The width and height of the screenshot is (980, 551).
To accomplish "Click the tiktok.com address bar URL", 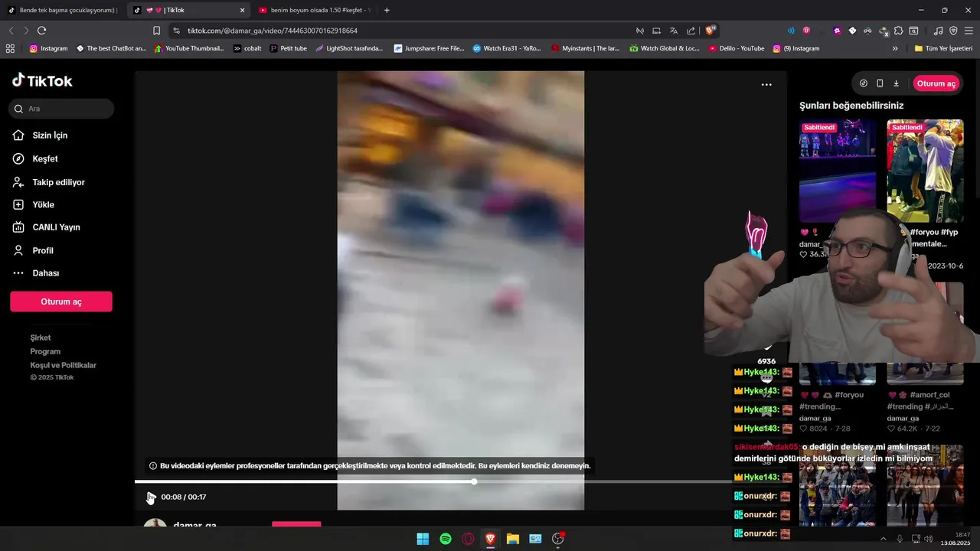I will pos(273,31).
